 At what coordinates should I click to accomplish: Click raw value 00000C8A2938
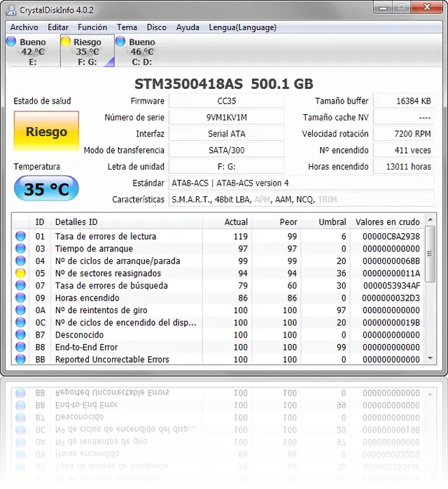(x=391, y=236)
